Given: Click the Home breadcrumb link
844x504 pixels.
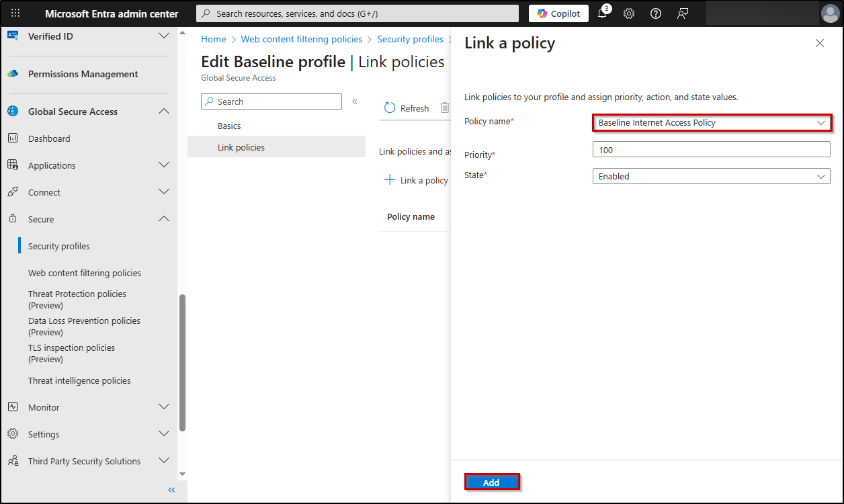Looking at the screenshot, I should coord(214,40).
